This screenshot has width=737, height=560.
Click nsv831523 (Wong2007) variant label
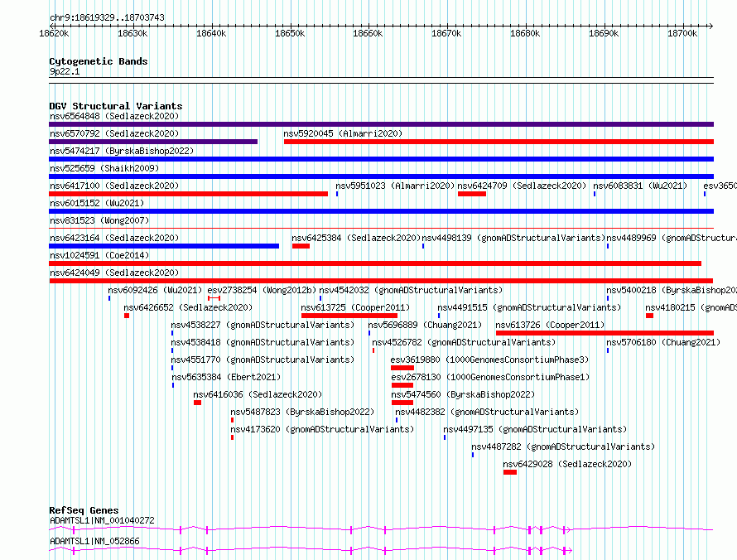pos(99,220)
